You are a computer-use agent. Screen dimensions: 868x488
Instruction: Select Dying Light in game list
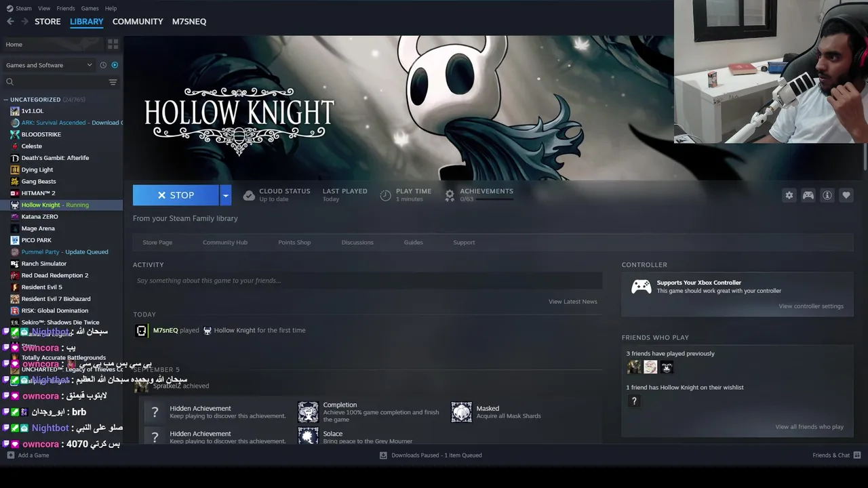pyautogui.click(x=37, y=169)
